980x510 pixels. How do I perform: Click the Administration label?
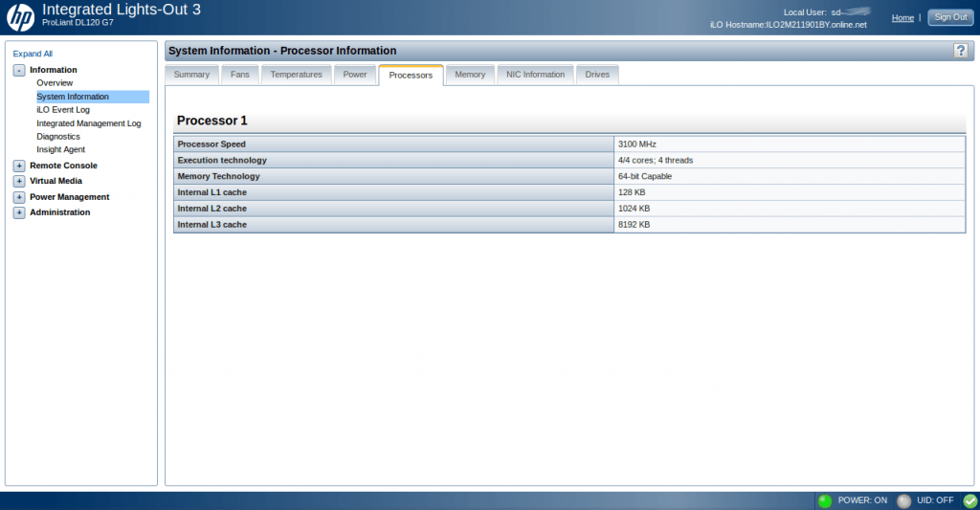pyautogui.click(x=60, y=212)
